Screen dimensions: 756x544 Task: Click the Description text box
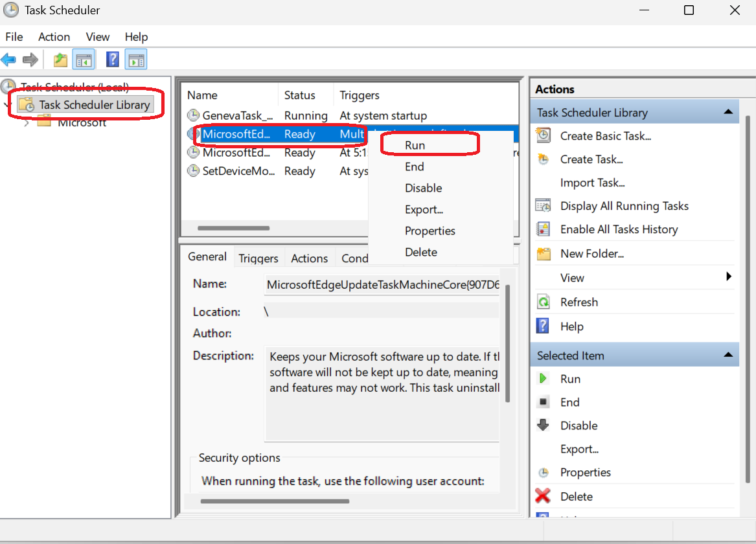pyautogui.click(x=382, y=394)
